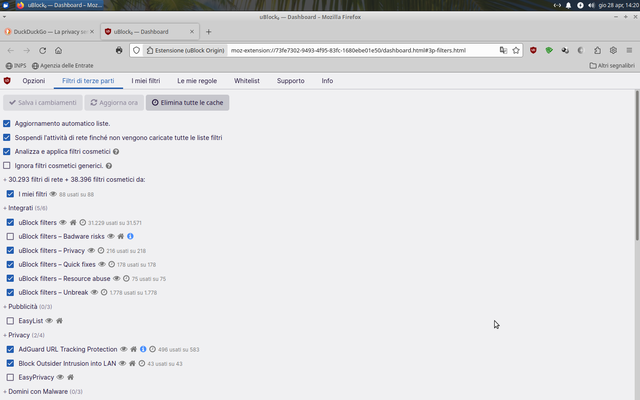Click the eye icon for uBlock filters – Unbreak

[94, 292]
